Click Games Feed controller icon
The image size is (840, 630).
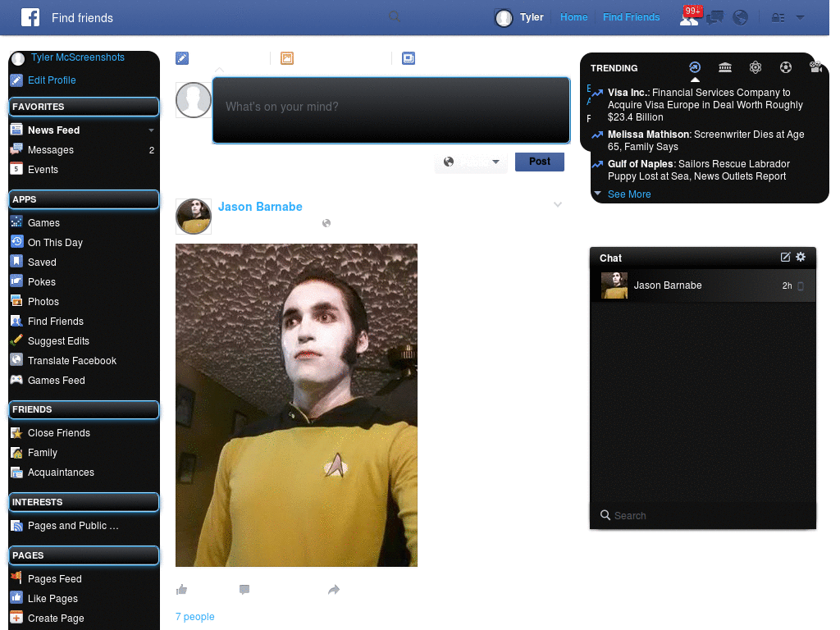click(x=16, y=380)
